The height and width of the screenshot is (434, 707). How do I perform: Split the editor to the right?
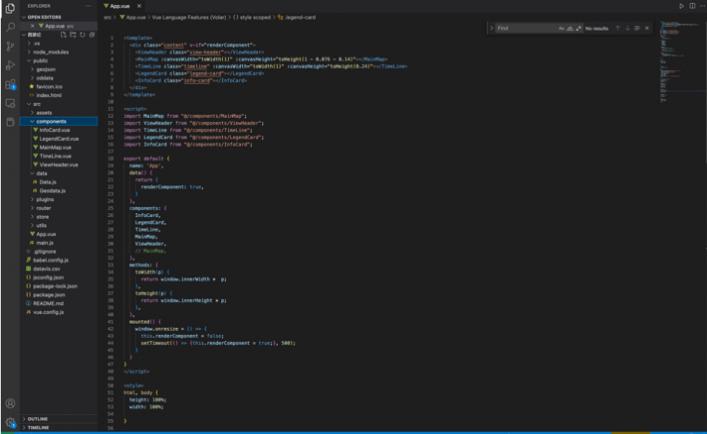tap(691, 6)
